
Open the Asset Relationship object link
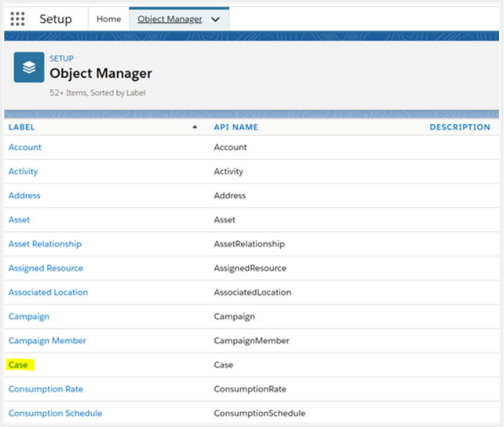(x=45, y=244)
